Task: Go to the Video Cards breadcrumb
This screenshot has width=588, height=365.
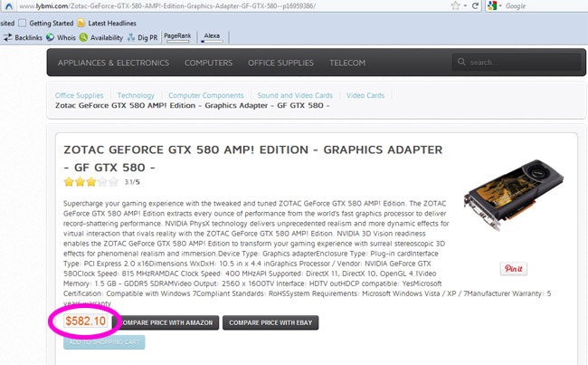Action: coord(365,95)
